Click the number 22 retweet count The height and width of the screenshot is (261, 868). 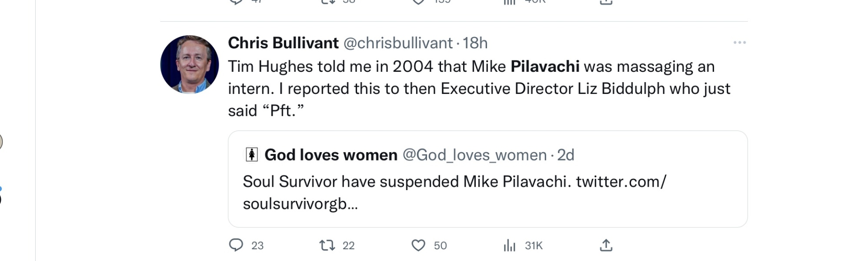click(348, 246)
